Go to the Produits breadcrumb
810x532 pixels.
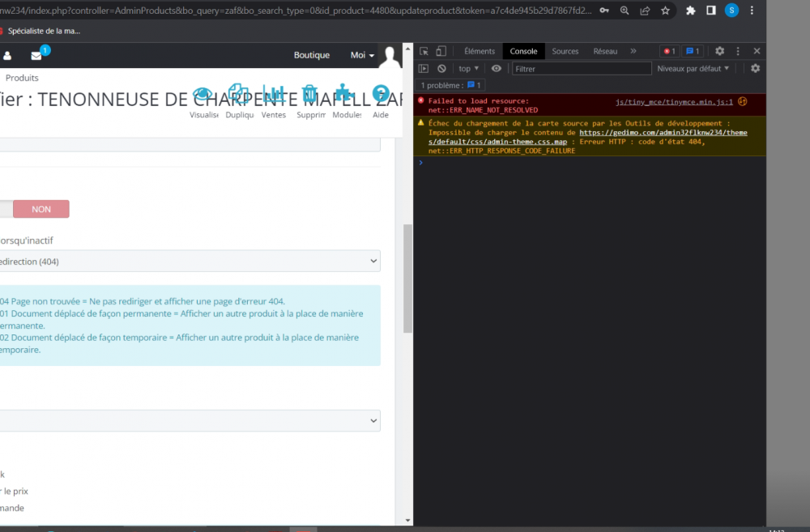click(22, 78)
